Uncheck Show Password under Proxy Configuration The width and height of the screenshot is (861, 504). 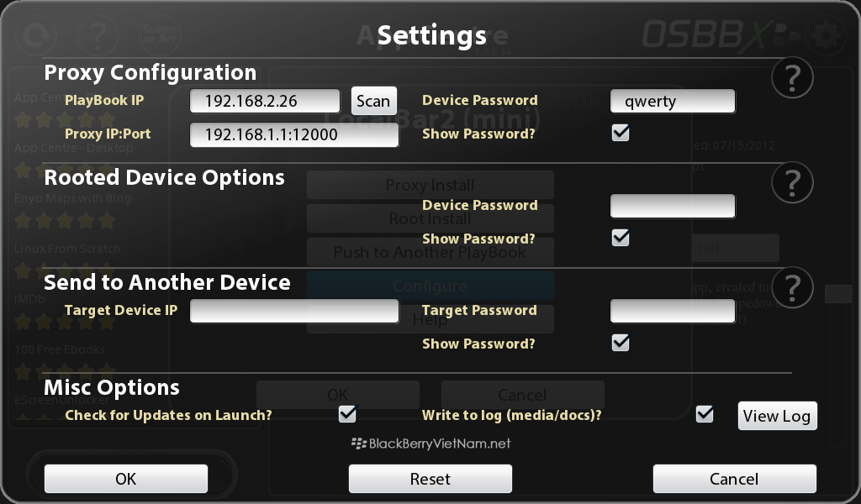[x=621, y=133]
